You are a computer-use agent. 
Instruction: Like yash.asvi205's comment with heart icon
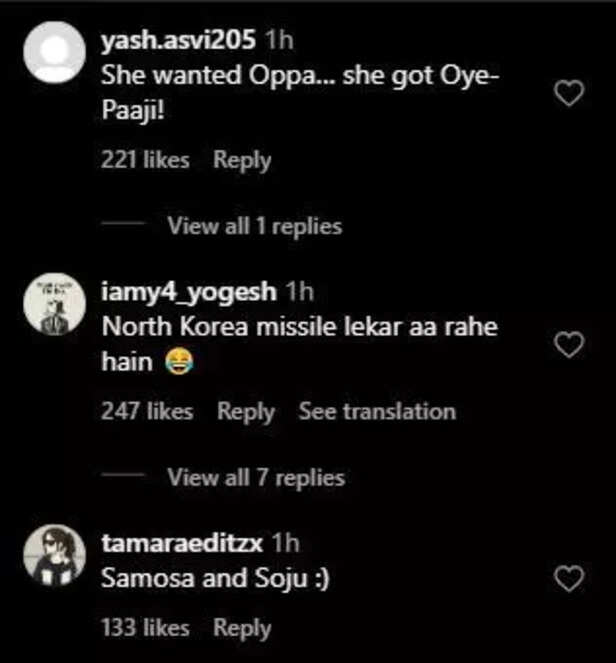click(569, 95)
